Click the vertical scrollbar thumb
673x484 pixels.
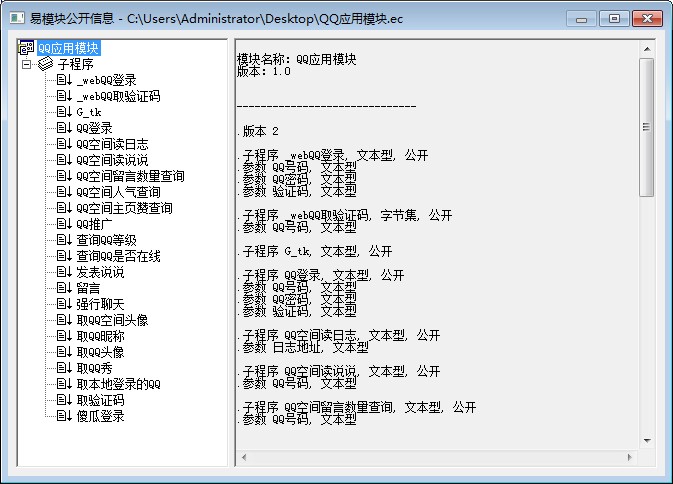[x=647, y=127]
